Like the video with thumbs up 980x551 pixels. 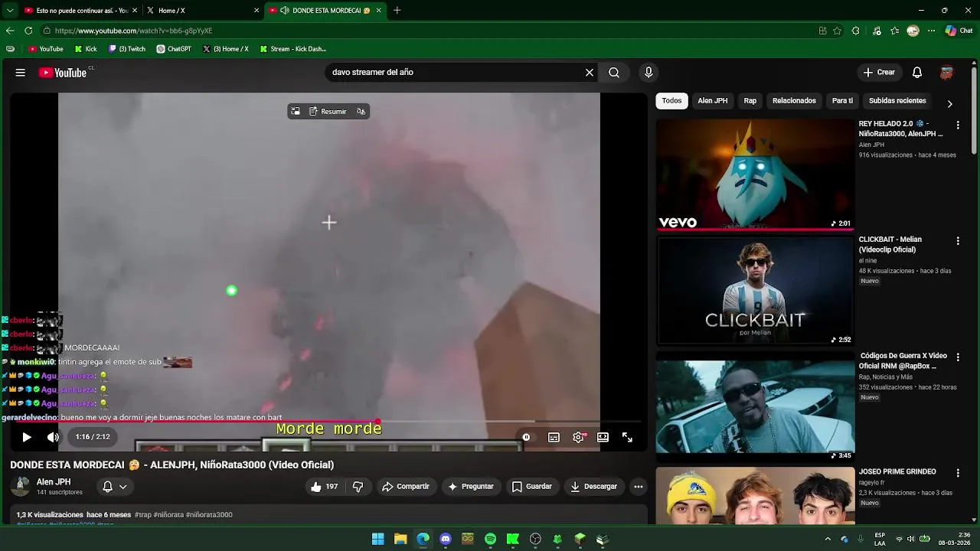pyautogui.click(x=324, y=487)
